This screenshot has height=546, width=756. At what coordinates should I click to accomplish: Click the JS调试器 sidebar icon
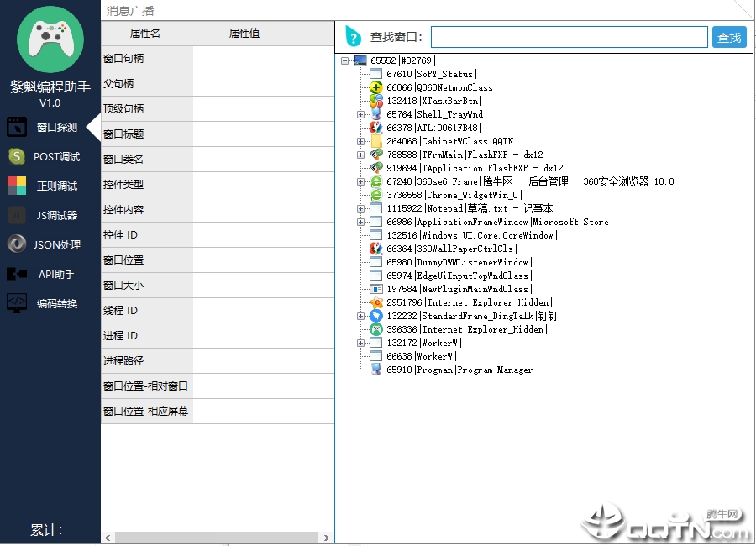pos(17,215)
